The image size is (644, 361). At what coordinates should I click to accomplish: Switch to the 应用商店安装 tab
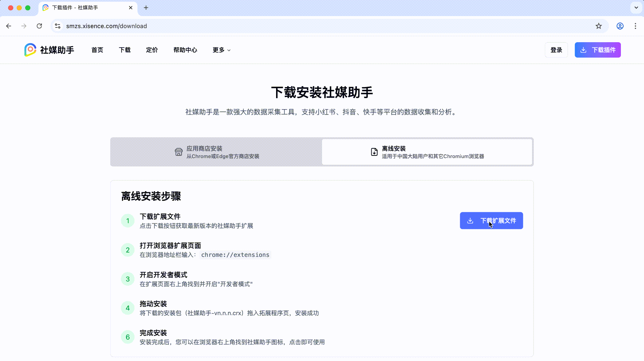pos(217,152)
